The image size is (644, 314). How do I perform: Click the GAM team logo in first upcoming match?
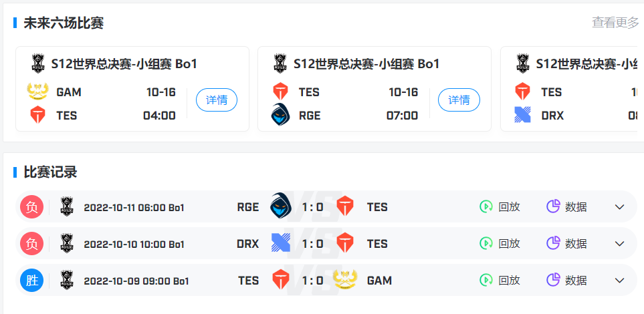37,92
